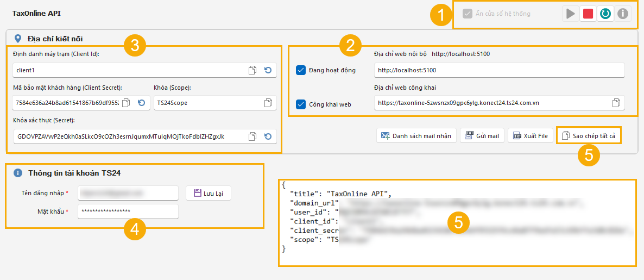Click the map pin icon beside 'Địa chỉ kiết nối'
This screenshot has height=280, width=644.
click(18, 39)
